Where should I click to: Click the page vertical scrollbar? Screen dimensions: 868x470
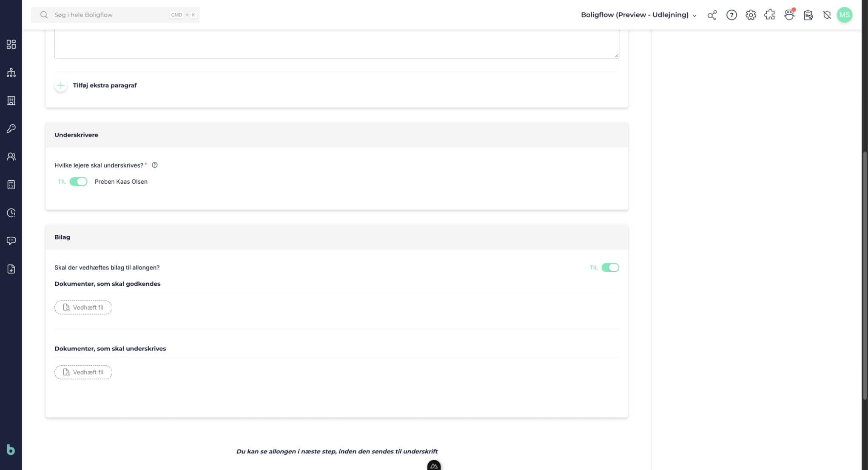(865, 276)
